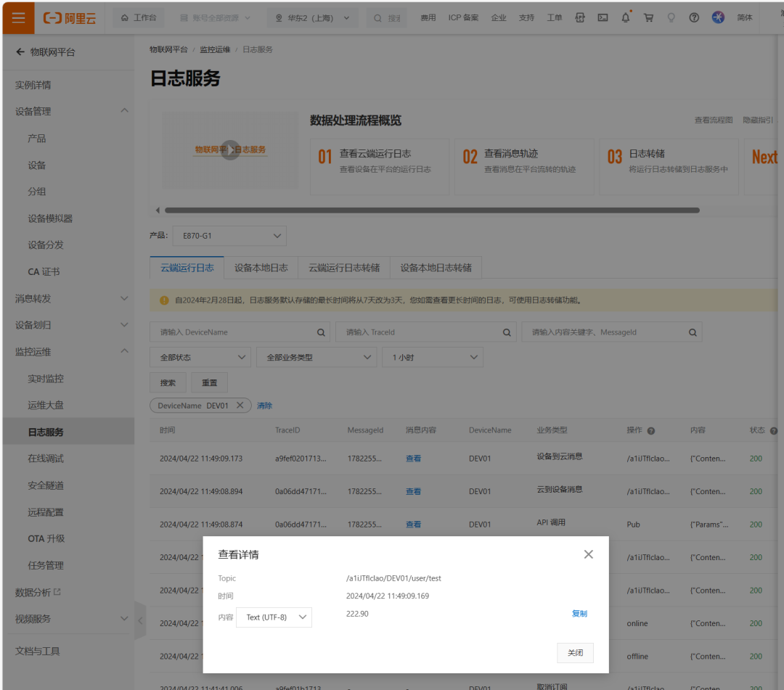Open the Text (UTF-8) encoding dropdown

[x=274, y=617]
